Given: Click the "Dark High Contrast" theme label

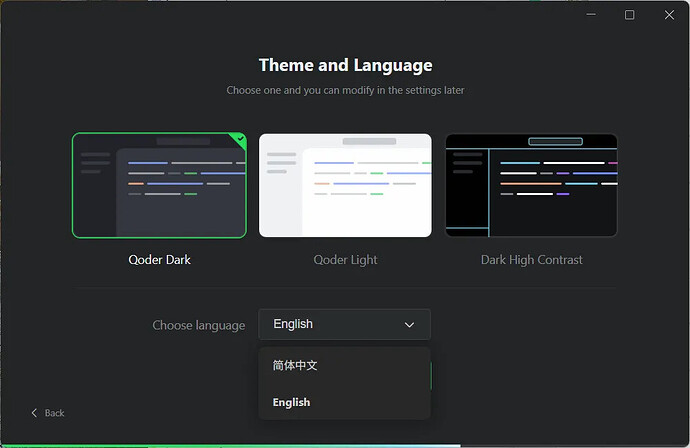Looking at the screenshot, I should (x=531, y=260).
